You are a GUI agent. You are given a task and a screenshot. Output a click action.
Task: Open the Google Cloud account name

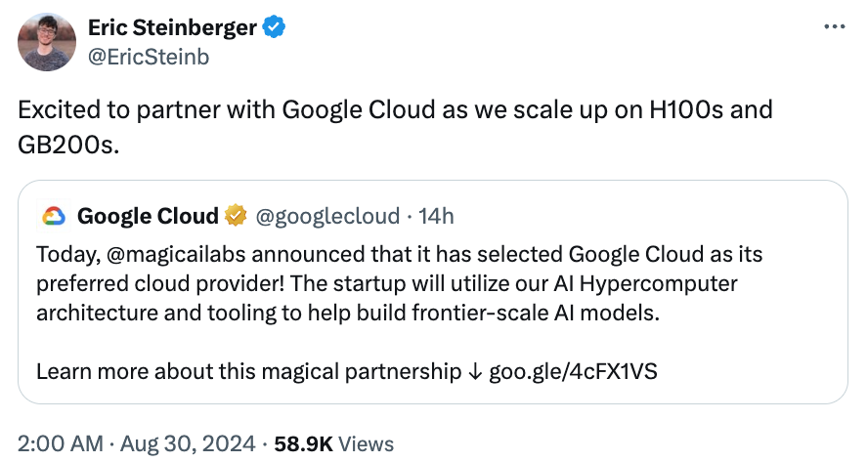click(x=147, y=215)
